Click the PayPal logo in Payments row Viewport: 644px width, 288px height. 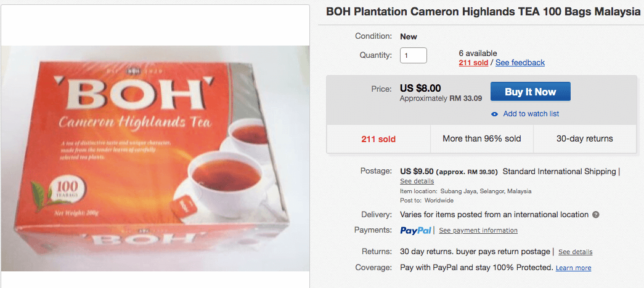pos(416,230)
